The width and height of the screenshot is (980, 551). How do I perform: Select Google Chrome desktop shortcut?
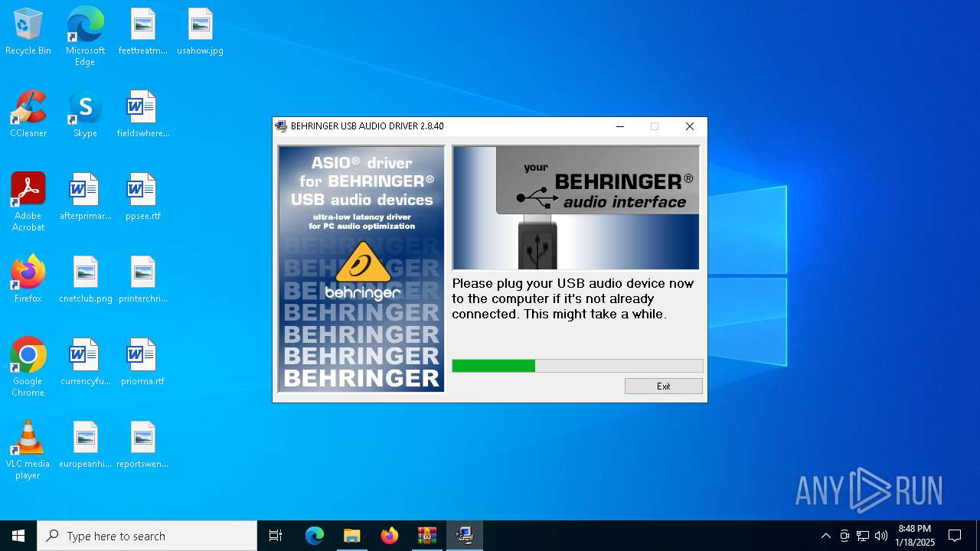[28, 367]
